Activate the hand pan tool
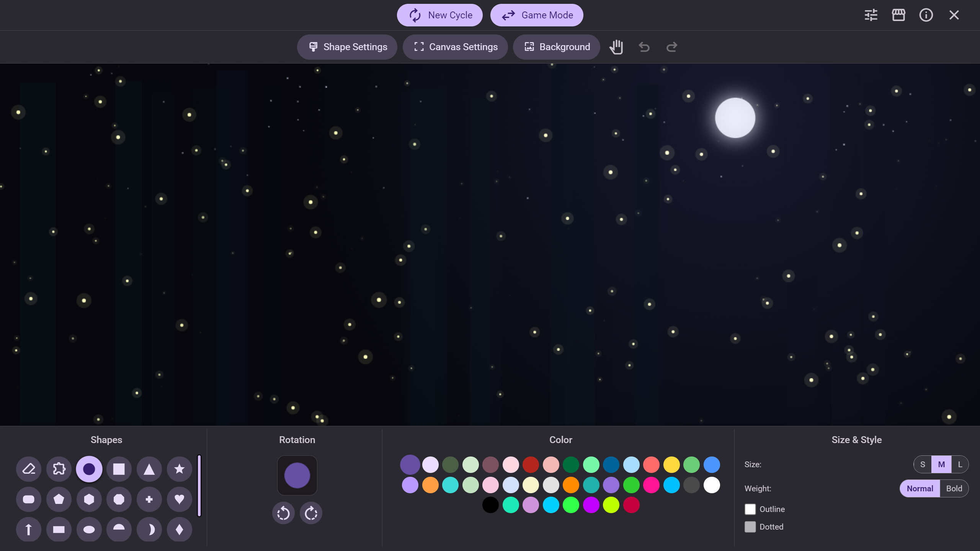The height and width of the screenshot is (551, 980). pos(616,47)
